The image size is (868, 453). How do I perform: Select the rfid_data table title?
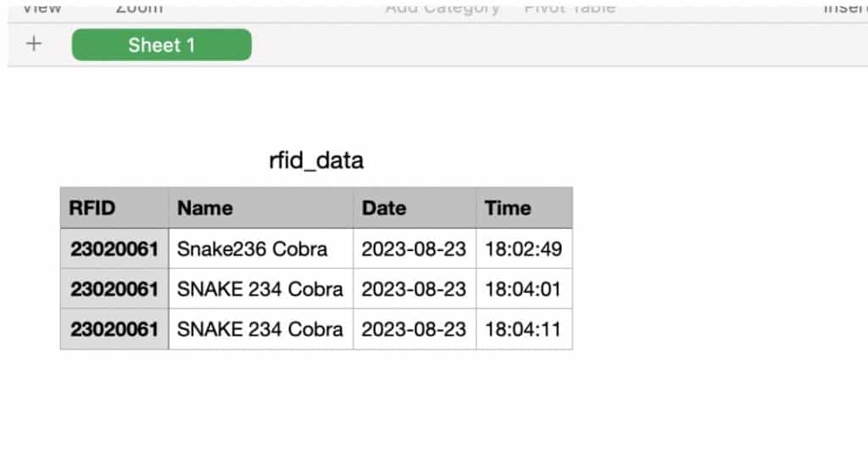click(x=315, y=160)
